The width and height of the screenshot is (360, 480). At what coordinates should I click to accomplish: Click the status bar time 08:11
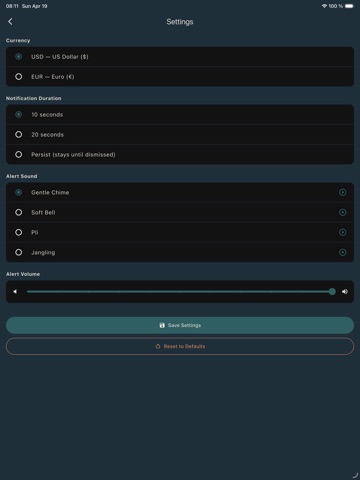12,6
